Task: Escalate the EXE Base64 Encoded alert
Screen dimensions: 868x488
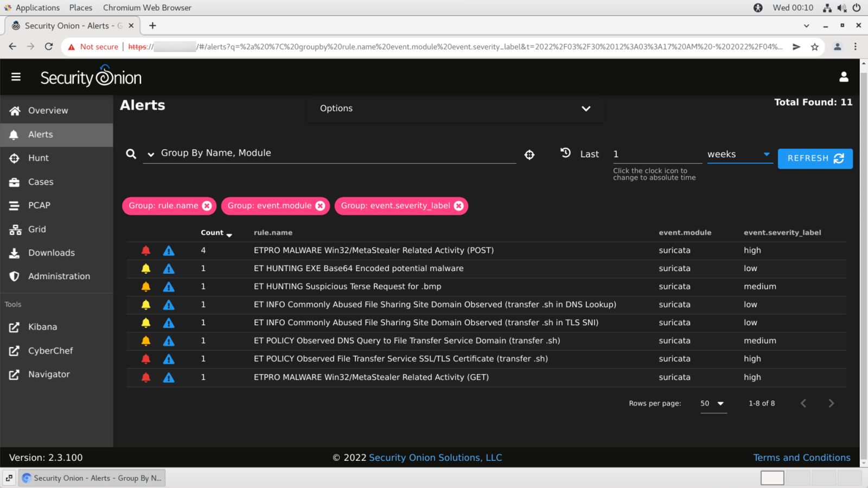Action: [x=169, y=268]
